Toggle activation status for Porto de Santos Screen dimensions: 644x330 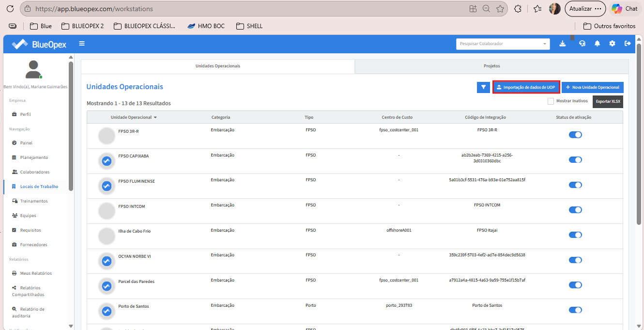coord(575,310)
